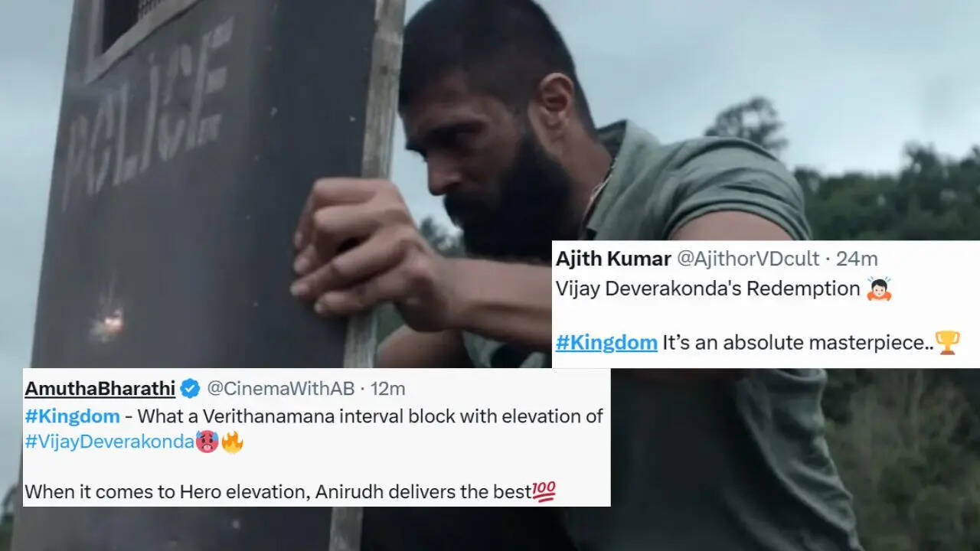Click the bullet spark on the shield
The width and height of the screenshot is (980, 551).
107,316
